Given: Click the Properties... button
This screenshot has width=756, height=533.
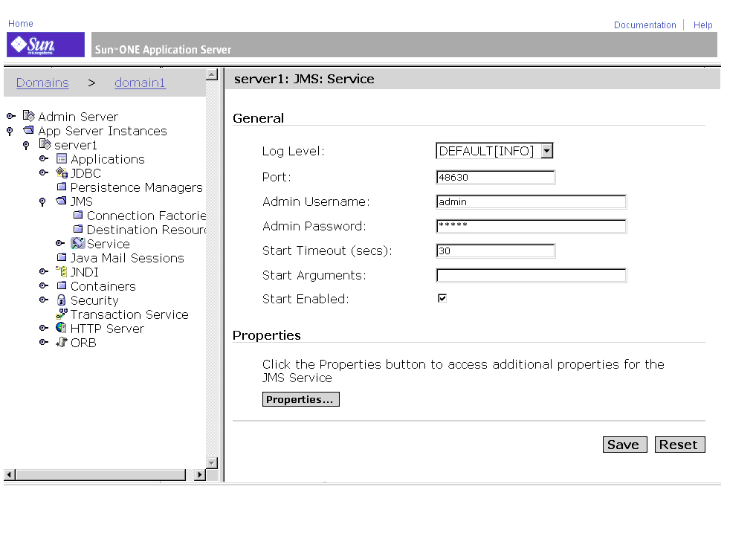Looking at the screenshot, I should tap(301, 399).
